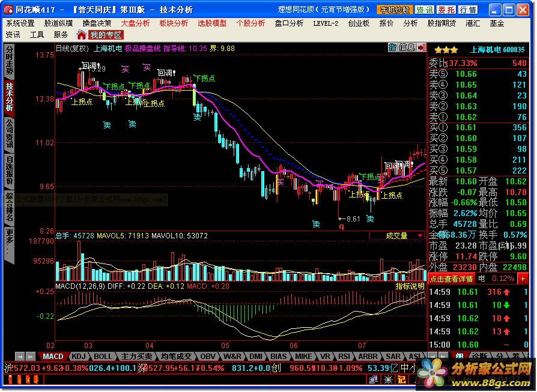Screen dimensions: 537x392
Task: Select the BOLL indicator tab
Action: tap(103, 357)
